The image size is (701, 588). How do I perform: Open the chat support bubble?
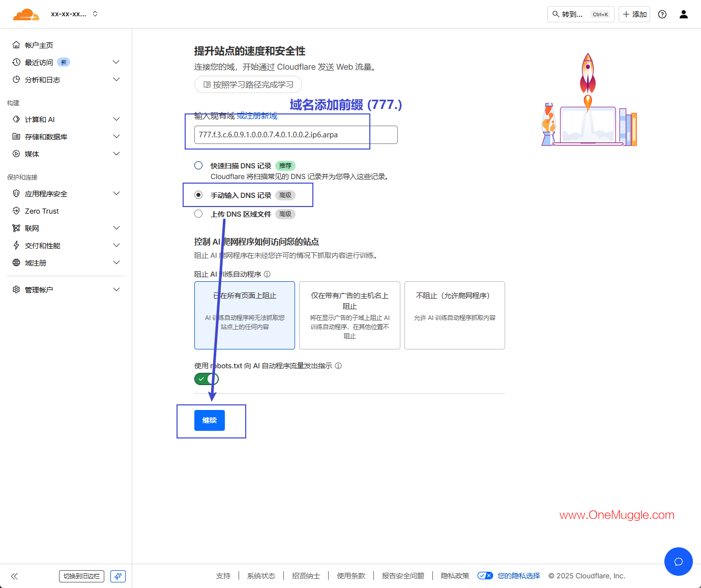point(679,562)
